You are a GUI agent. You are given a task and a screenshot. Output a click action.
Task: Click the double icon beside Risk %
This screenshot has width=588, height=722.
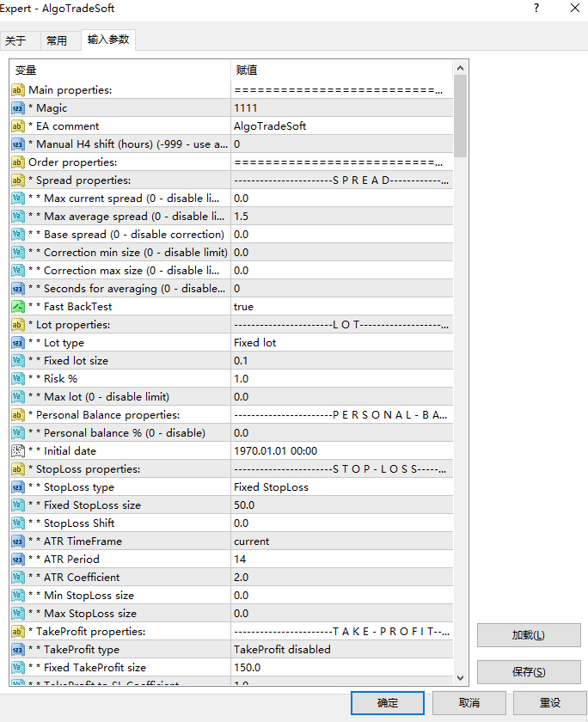[x=17, y=379]
